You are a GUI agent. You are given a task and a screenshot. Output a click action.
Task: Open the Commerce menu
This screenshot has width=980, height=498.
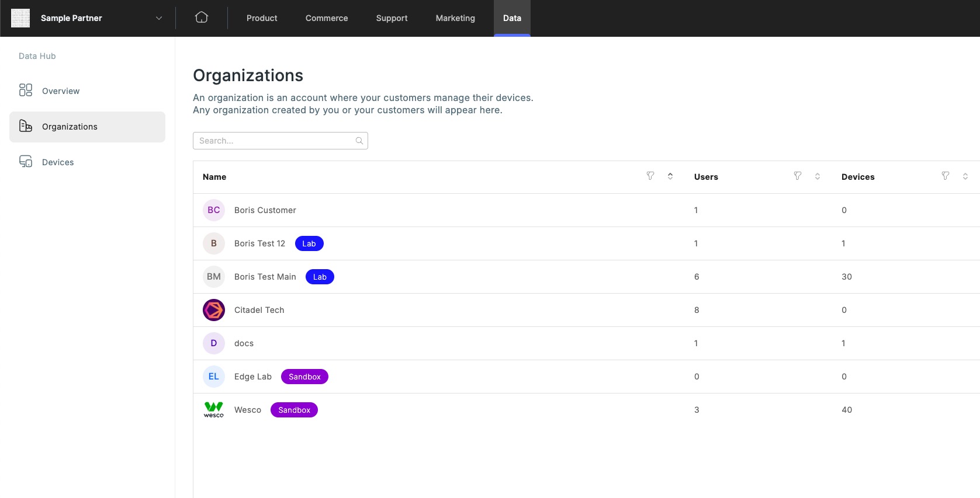[327, 18]
